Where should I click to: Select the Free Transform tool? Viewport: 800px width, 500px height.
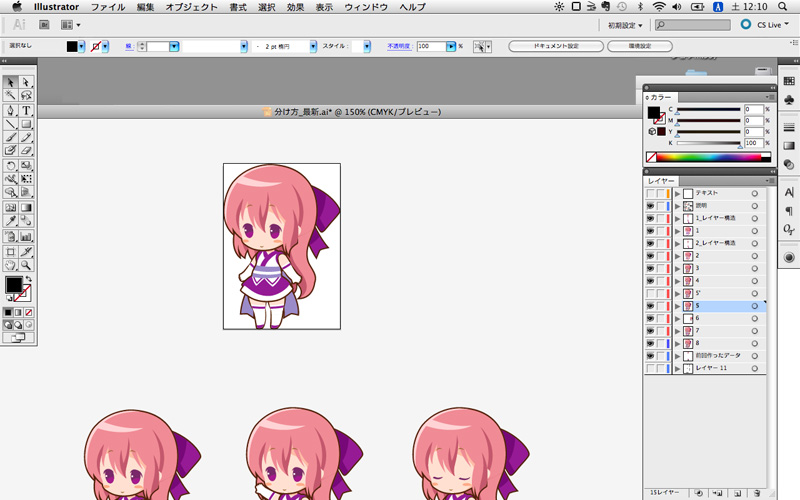point(26,179)
